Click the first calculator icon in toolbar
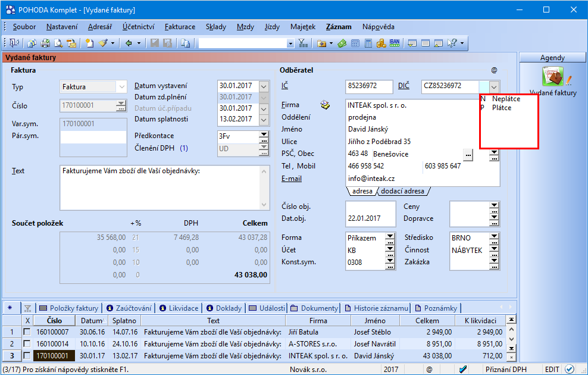Image resolution: width=588 pixels, height=375 pixels. [355, 43]
